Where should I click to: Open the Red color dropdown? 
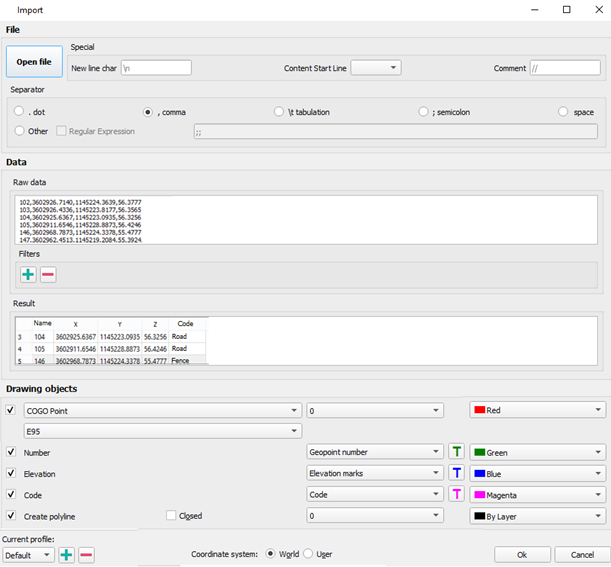point(537,410)
